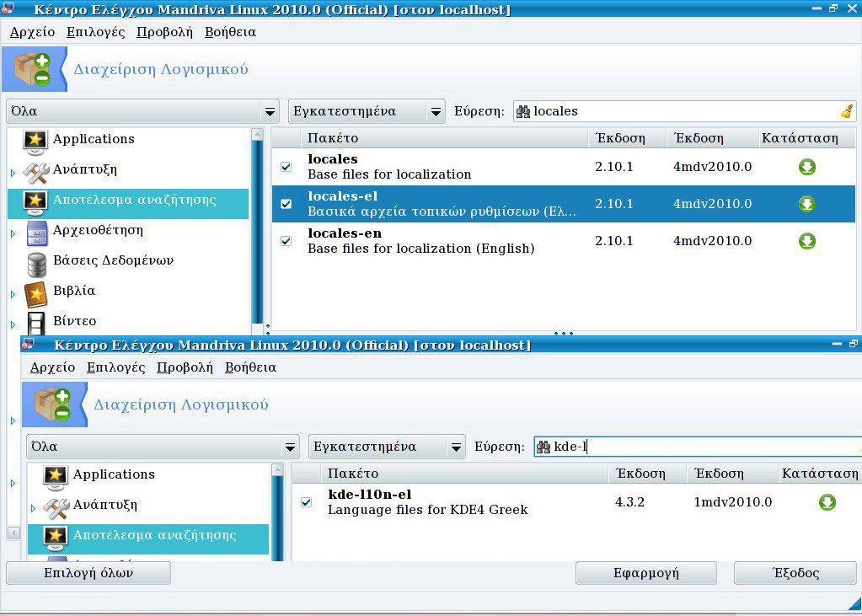Viewport: 862px width, 616px height.
Task: Expand the Βίντεο category
Action: (13, 324)
